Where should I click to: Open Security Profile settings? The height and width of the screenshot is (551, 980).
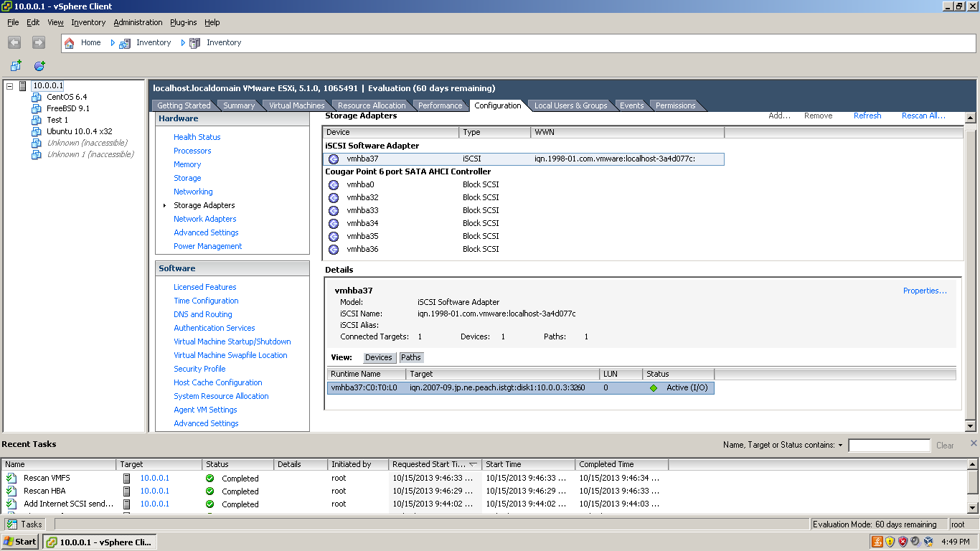point(199,369)
